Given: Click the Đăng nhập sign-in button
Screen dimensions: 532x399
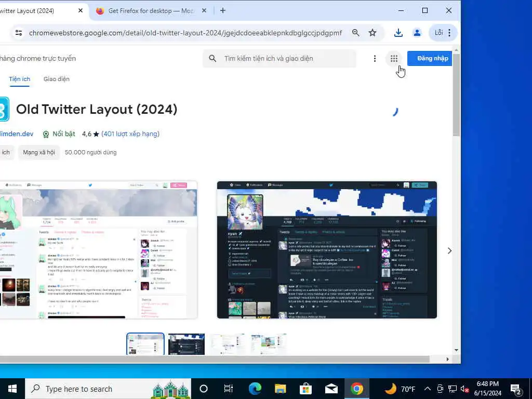Looking at the screenshot, I should 430,58.
